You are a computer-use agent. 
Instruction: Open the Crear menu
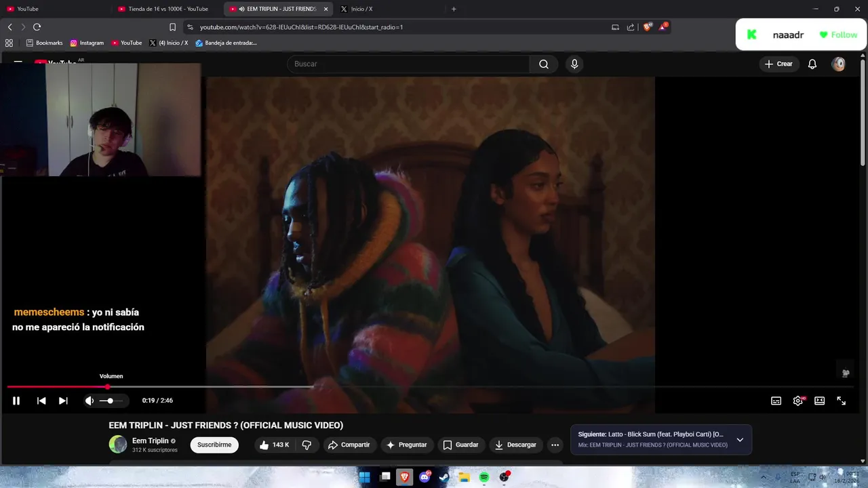[x=778, y=64]
